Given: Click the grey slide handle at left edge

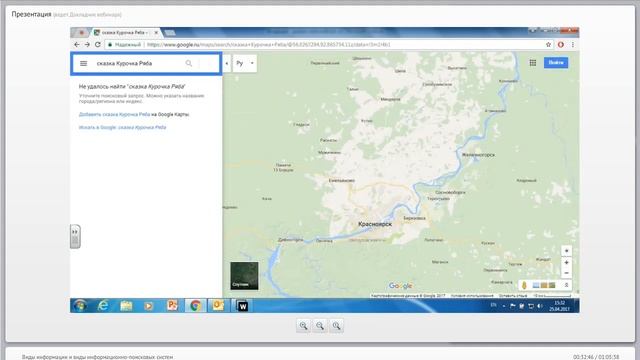Looking at the screenshot, I should (75, 236).
